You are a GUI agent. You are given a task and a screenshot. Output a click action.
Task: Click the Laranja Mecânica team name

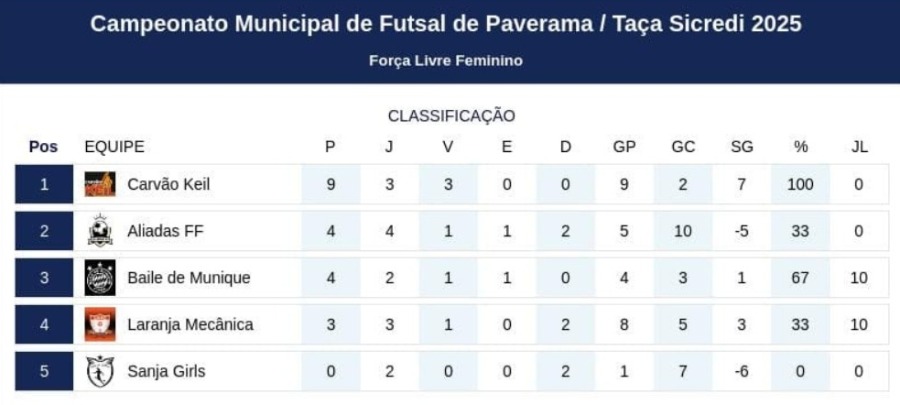(x=190, y=325)
